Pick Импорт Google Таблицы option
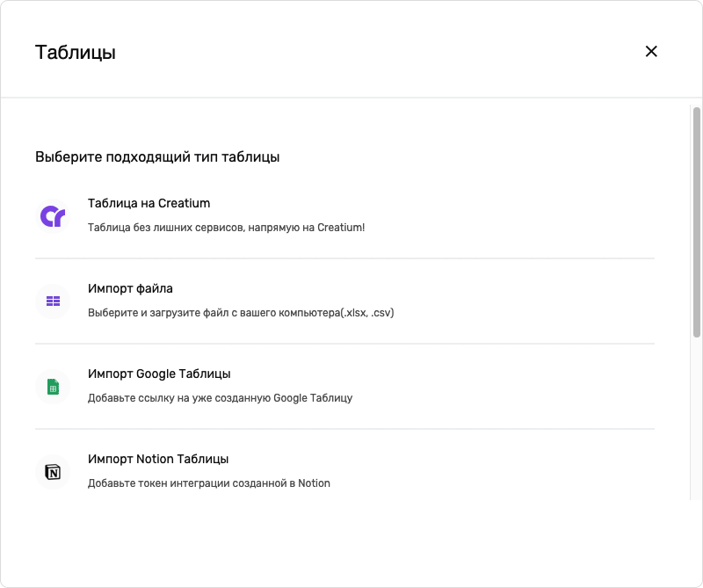703x588 pixels. pyautogui.click(x=159, y=374)
